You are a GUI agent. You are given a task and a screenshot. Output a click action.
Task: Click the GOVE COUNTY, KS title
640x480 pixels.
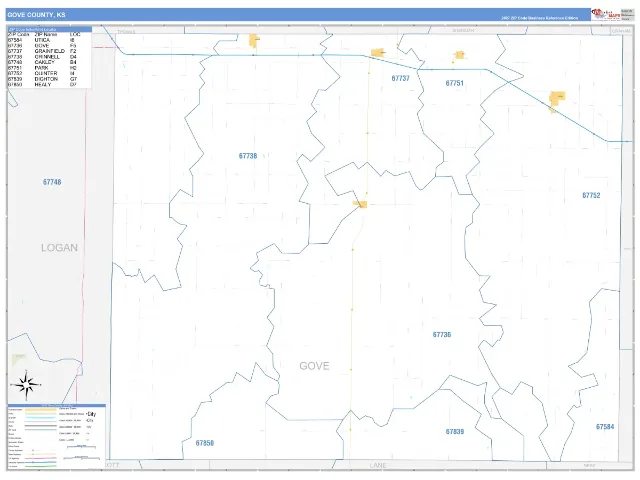[36, 15]
